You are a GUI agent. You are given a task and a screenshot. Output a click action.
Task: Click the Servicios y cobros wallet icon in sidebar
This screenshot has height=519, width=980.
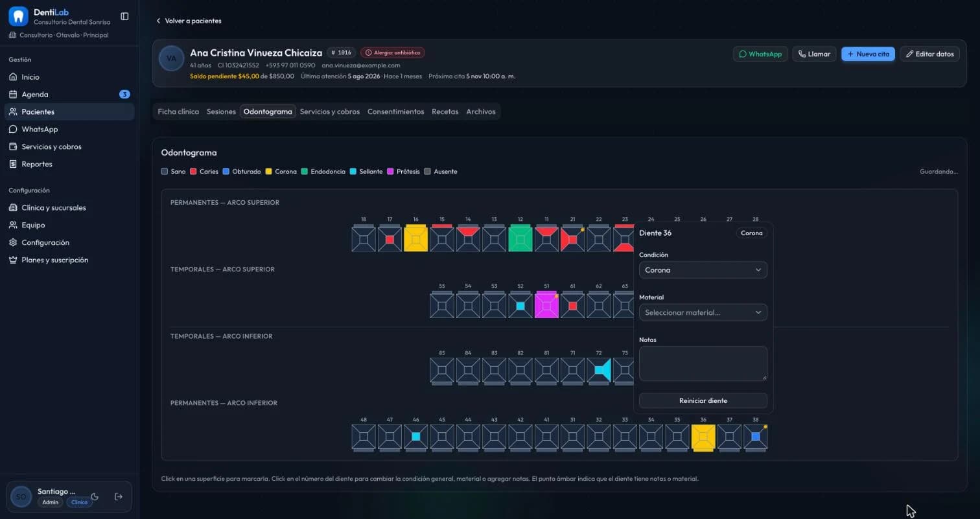(x=13, y=147)
